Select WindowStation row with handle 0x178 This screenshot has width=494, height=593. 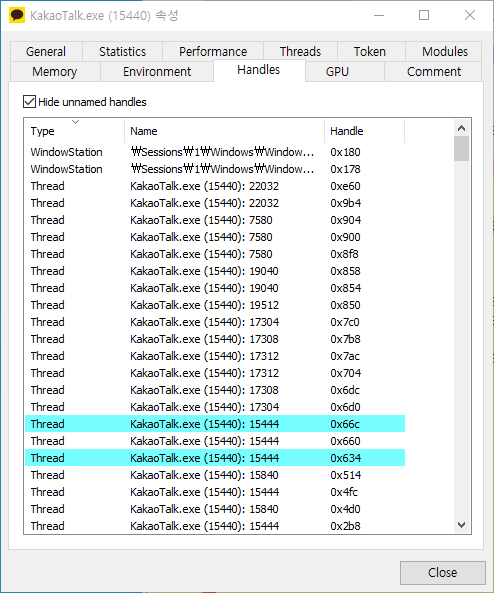(215, 169)
